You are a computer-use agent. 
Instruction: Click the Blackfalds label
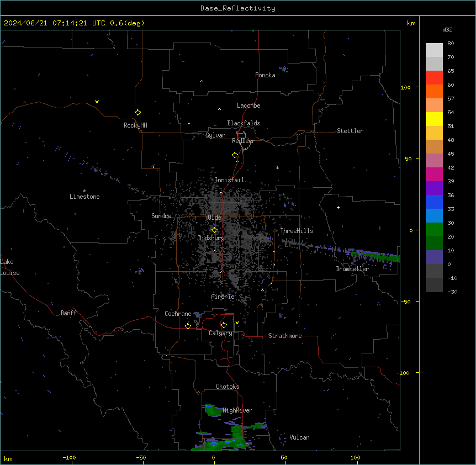(x=244, y=123)
